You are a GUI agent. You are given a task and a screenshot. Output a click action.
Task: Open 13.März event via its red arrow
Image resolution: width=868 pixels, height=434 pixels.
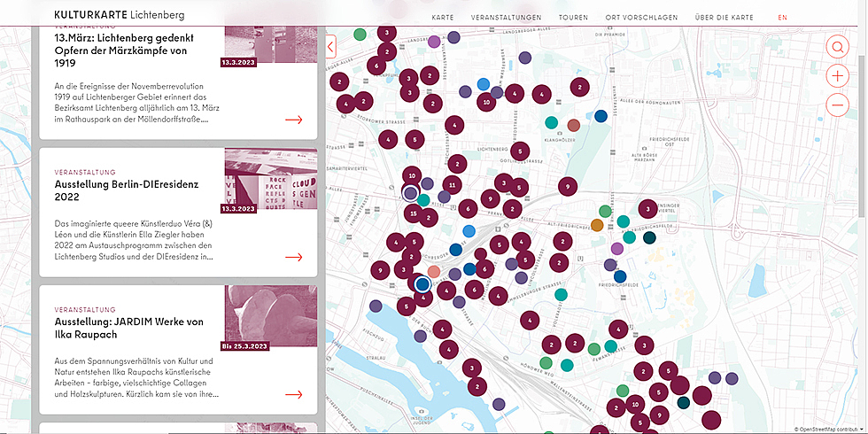pos(294,120)
